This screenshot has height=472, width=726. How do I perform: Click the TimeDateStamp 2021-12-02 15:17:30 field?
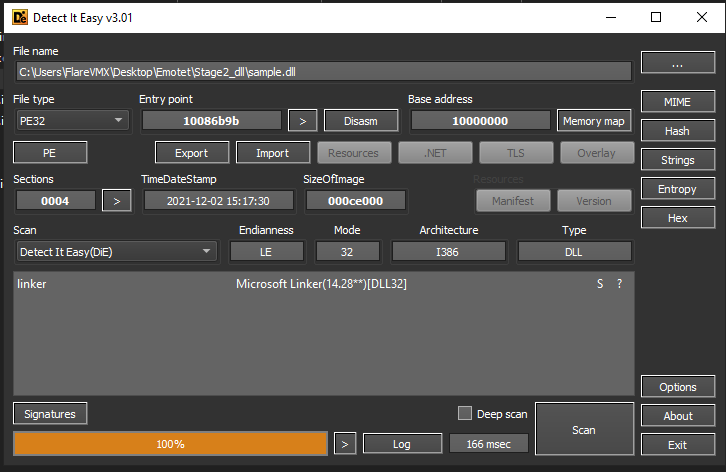pyautogui.click(x=218, y=201)
